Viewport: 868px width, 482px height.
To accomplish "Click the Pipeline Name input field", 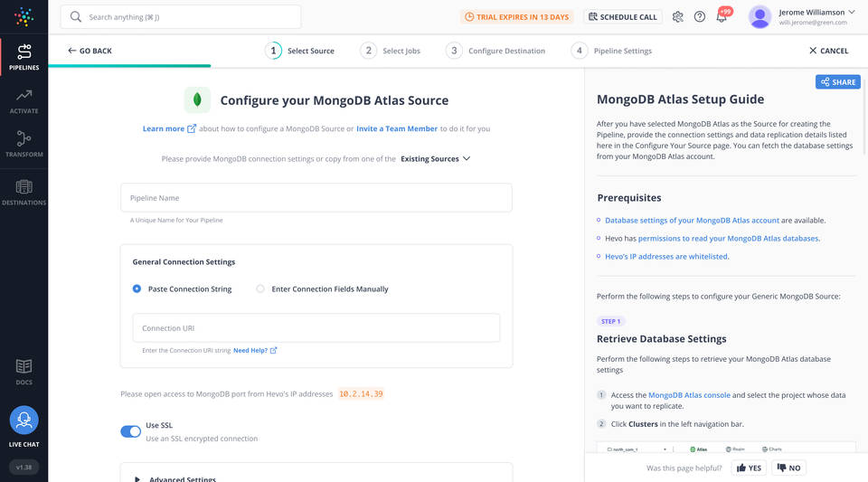I will pos(316,198).
